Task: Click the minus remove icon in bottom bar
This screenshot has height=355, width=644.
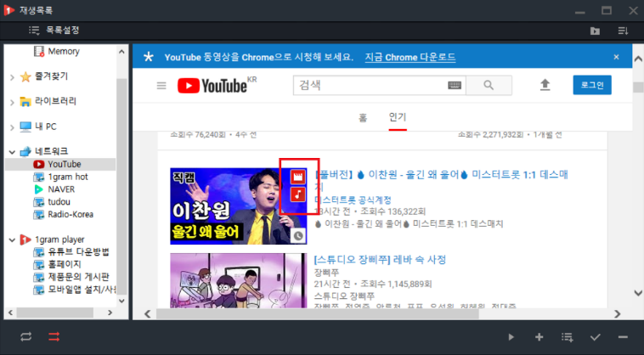Action: (x=623, y=337)
